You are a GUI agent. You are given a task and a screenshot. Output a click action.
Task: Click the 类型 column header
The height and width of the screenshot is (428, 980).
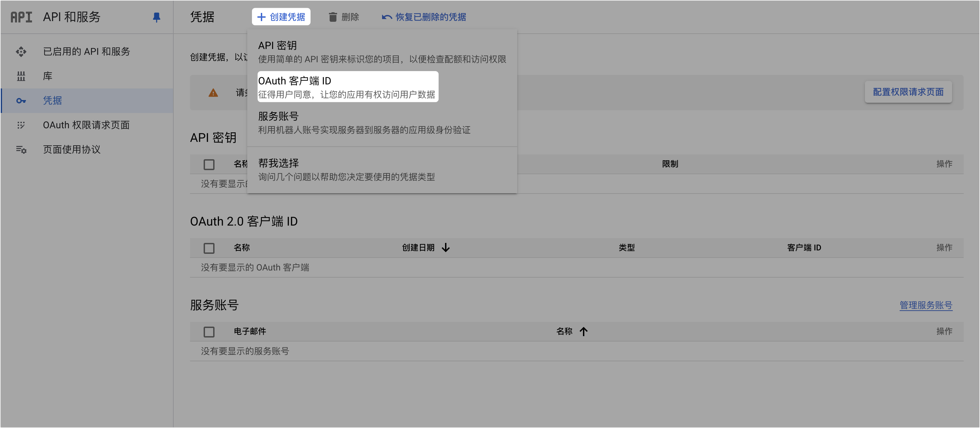click(x=627, y=248)
